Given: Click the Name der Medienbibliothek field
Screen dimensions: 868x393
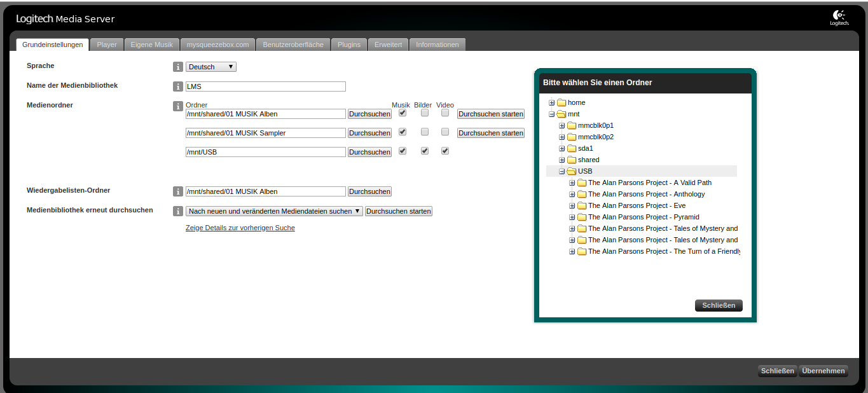Looking at the screenshot, I should click(265, 86).
